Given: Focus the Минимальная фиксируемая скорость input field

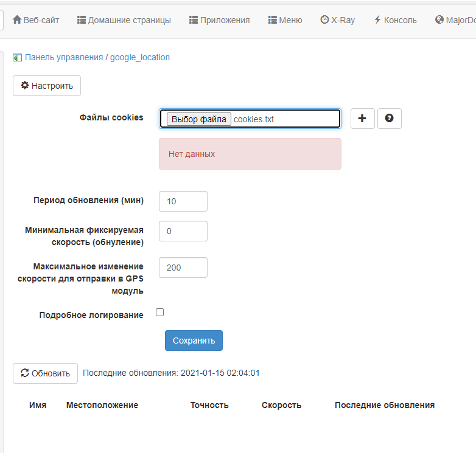Looking at the screenshot, I should tap(183, 231).
